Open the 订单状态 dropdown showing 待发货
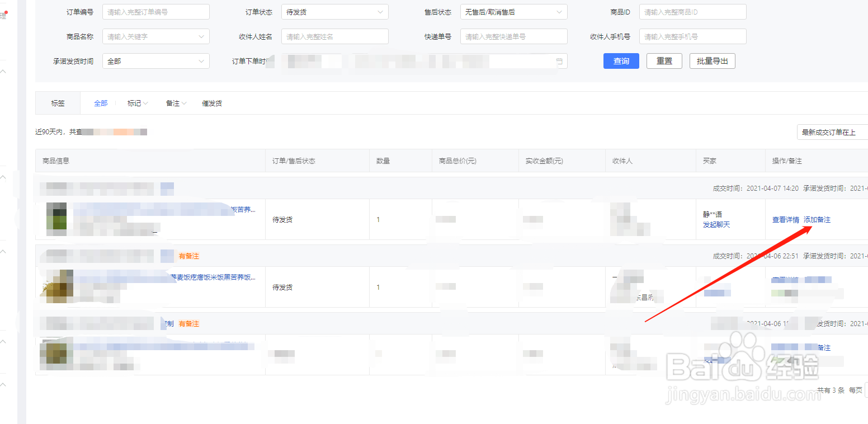868x424 pixels. tap(334, 11)
